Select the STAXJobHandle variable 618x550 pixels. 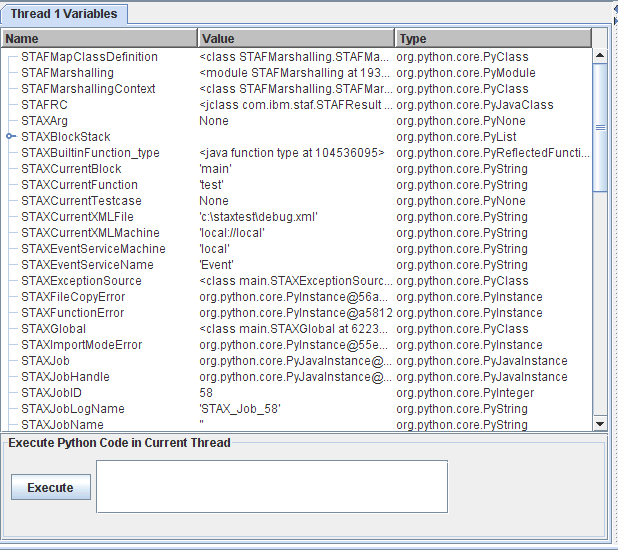(x=65, y=377)
